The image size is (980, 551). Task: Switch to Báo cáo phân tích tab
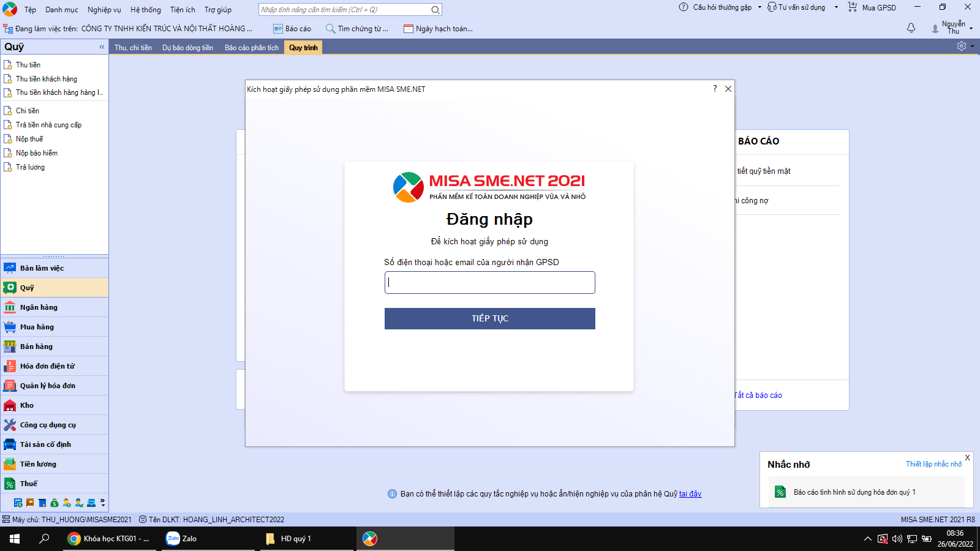(x=251, y=48)
